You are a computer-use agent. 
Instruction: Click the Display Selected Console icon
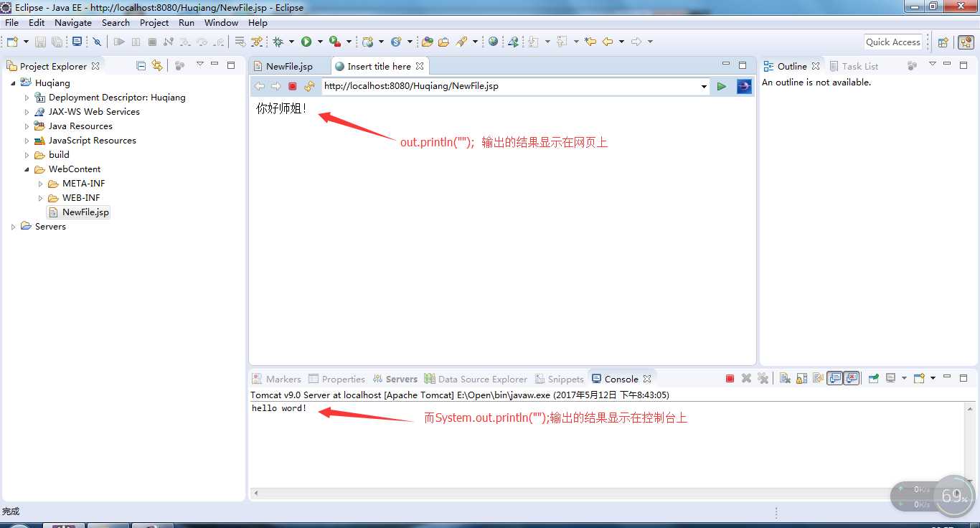tap(890, 378)
